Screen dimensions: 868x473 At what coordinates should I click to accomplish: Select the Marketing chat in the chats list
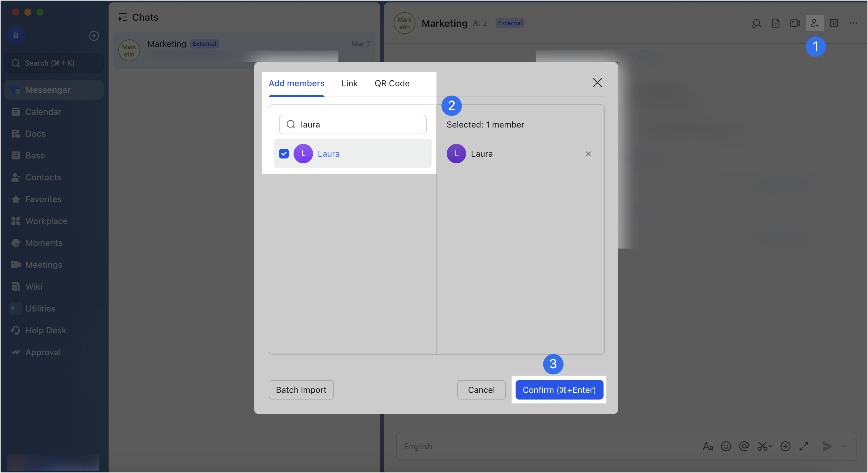[244, 50]
